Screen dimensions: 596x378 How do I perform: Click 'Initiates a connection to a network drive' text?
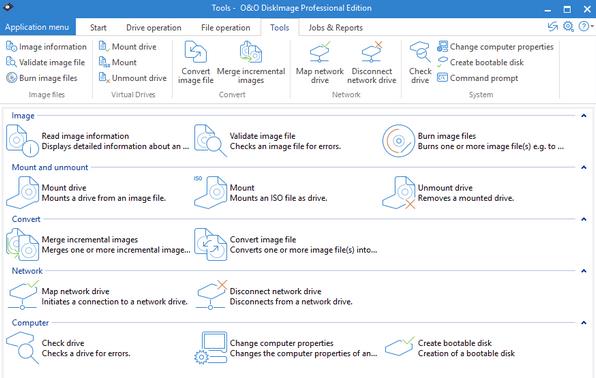pos(114,302)
